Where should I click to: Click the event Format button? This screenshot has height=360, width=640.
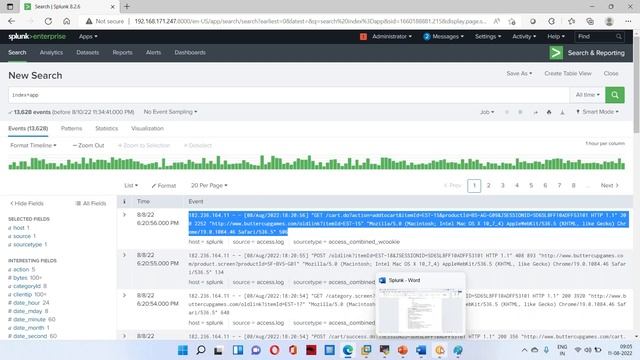coord(164,186)
